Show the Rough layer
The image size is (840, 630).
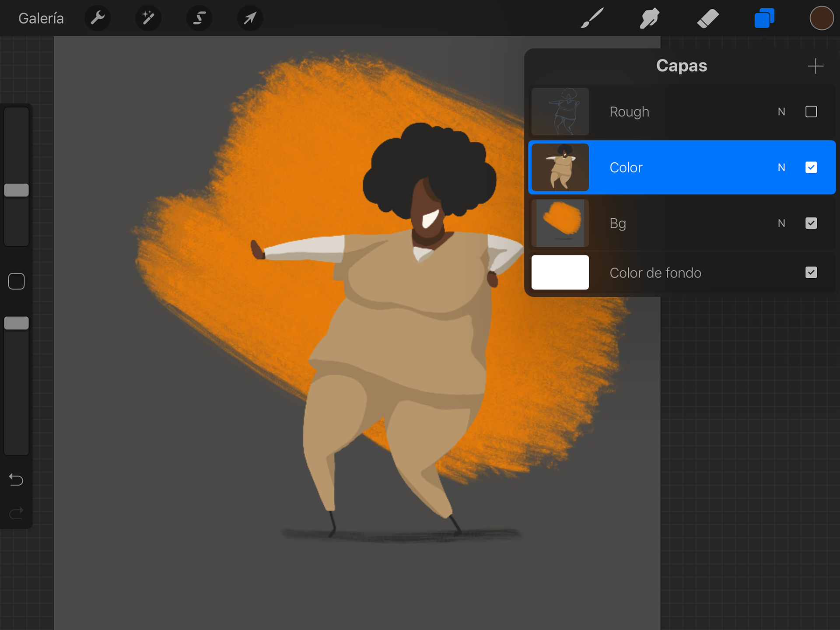click(811, 112)
